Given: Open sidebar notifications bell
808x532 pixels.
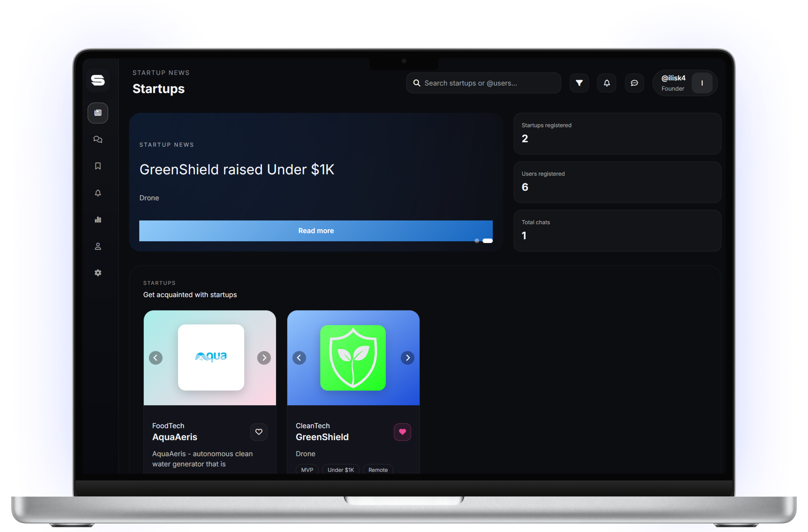Looking at the screenshot, I should click(x=98, y=193).
